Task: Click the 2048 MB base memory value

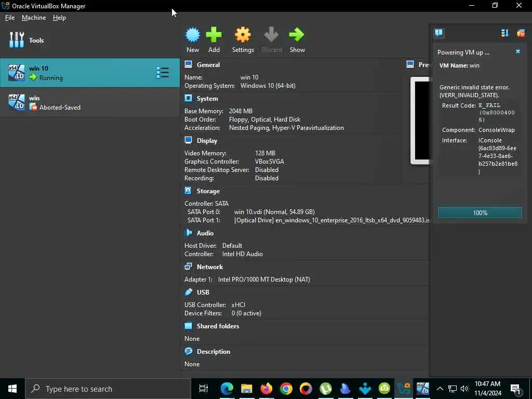Action: (241, 111)
